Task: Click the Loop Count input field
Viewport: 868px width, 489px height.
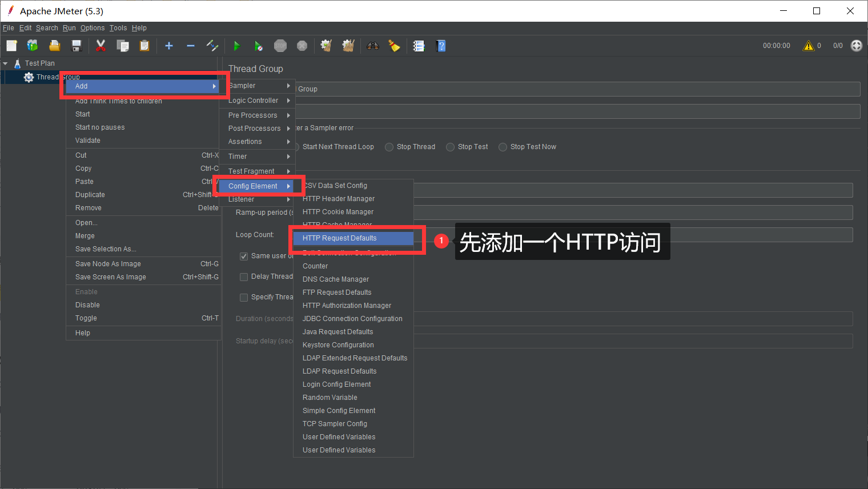Action: tap(633, 235)
